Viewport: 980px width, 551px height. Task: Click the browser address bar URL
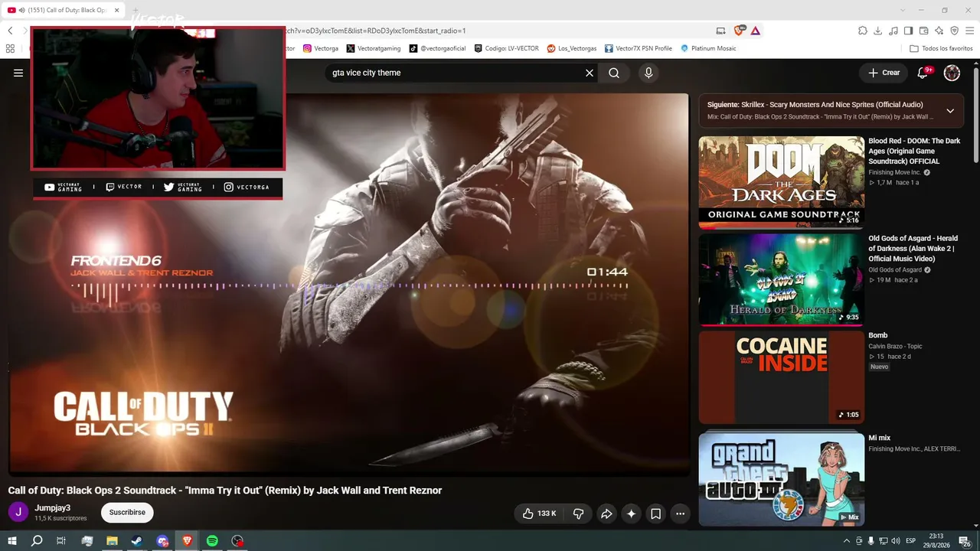[375, 31]
